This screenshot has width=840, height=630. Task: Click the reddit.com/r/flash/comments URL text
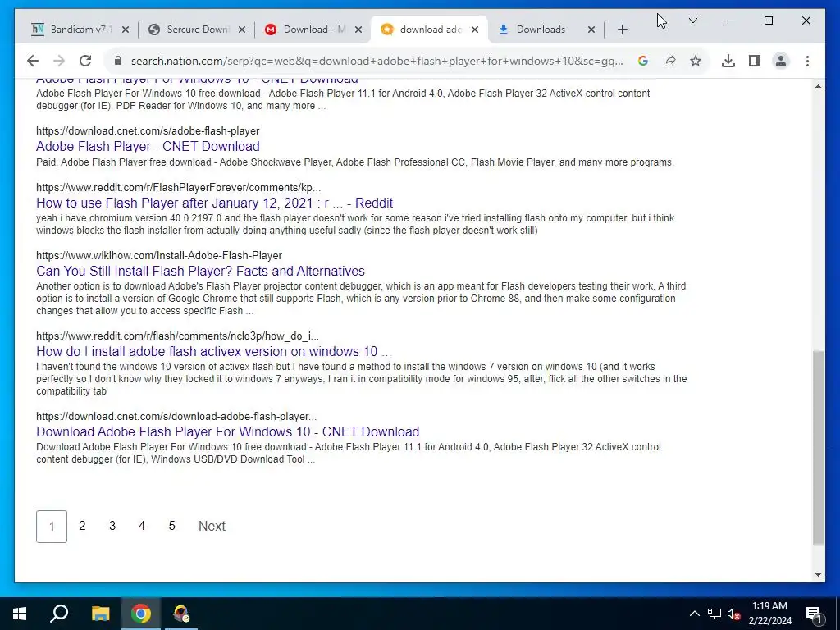click(177, 336)
